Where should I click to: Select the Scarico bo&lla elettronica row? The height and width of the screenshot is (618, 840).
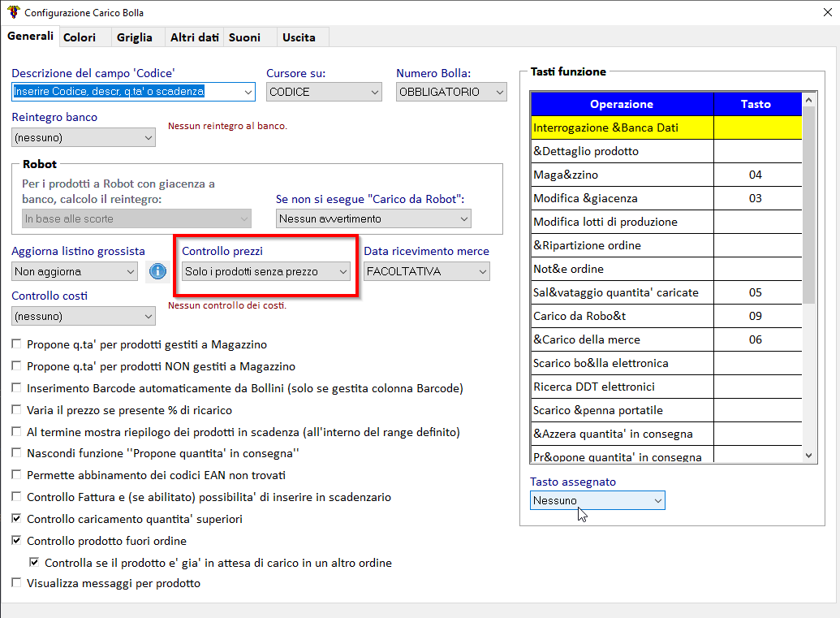coord(666,363)
